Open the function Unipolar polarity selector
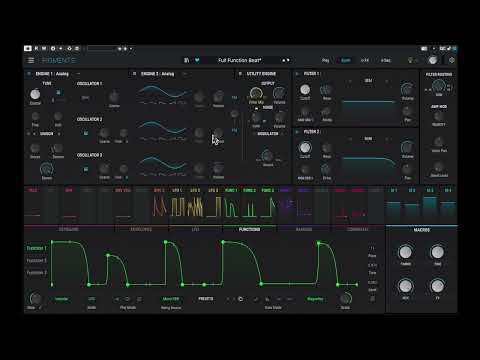 pyautogui.click(x=61, y=299)
